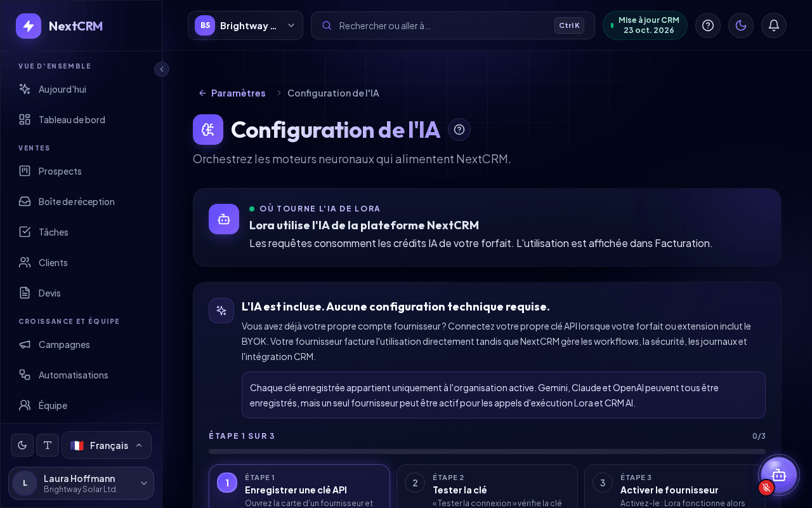Click the 0/3 step counter
Screen dimensions: 812x508
click(759, 436)
